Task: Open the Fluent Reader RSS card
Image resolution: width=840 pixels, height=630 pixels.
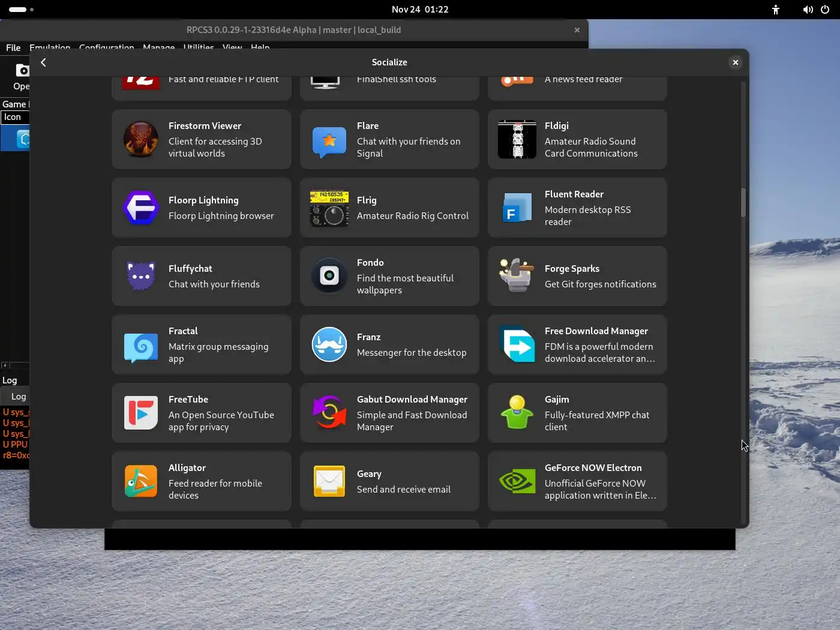Action: tap(577, 208)
